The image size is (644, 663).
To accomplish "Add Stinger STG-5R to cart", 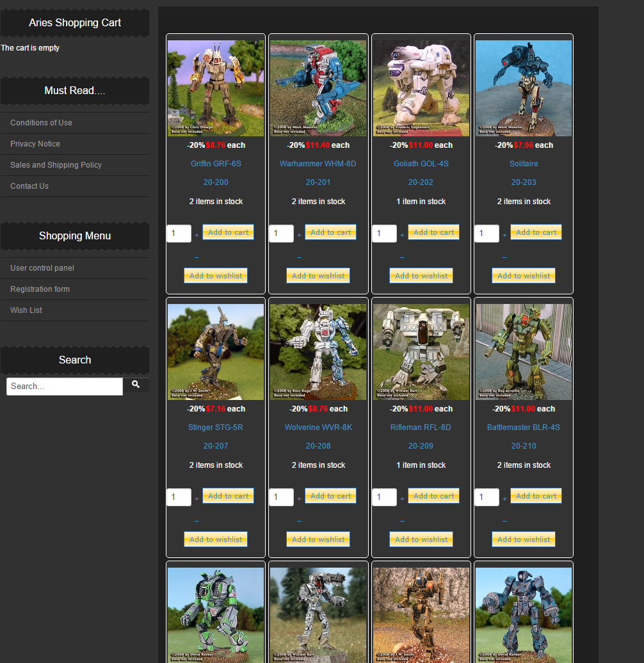I will 228,496.
